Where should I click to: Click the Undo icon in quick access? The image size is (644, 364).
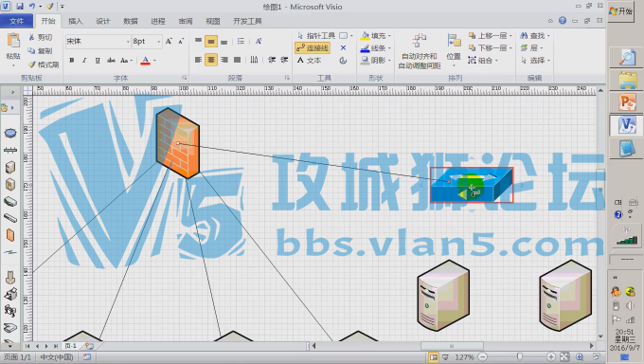click(31, 7)
